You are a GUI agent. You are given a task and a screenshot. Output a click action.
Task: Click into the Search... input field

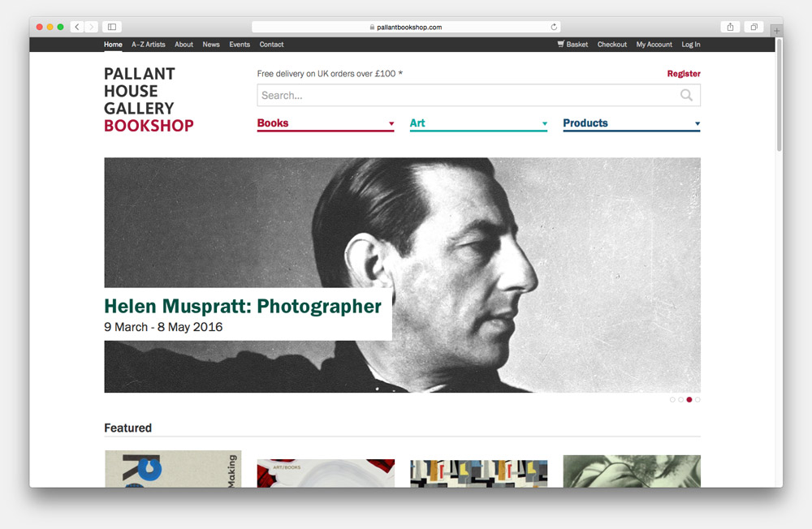tap(478, 95)
